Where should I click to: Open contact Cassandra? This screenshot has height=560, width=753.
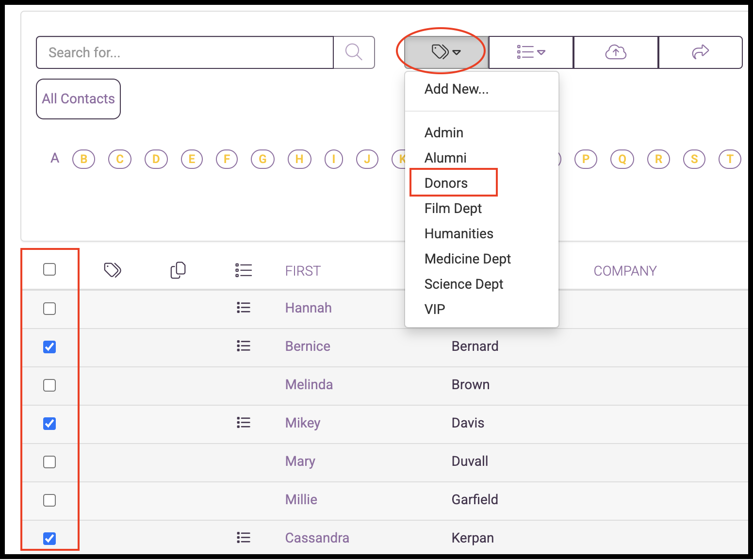[317, 538]
